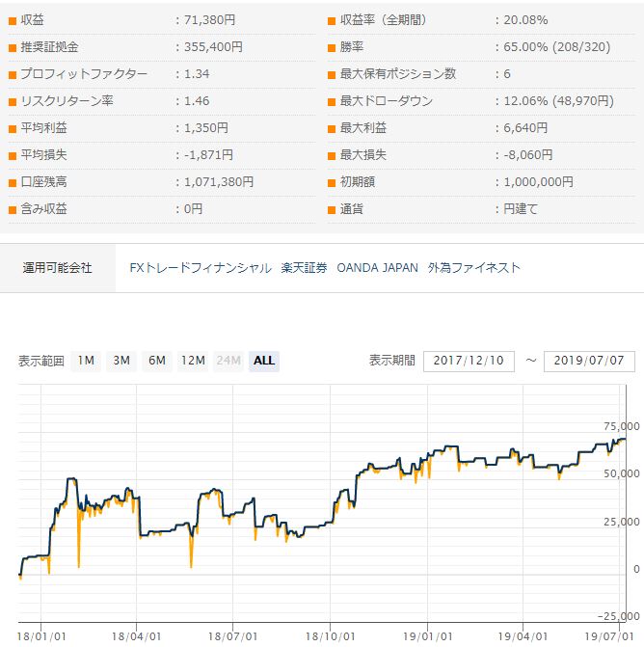Choose the 6M range button
Screen dimensions: 644x647
[156, 361]
